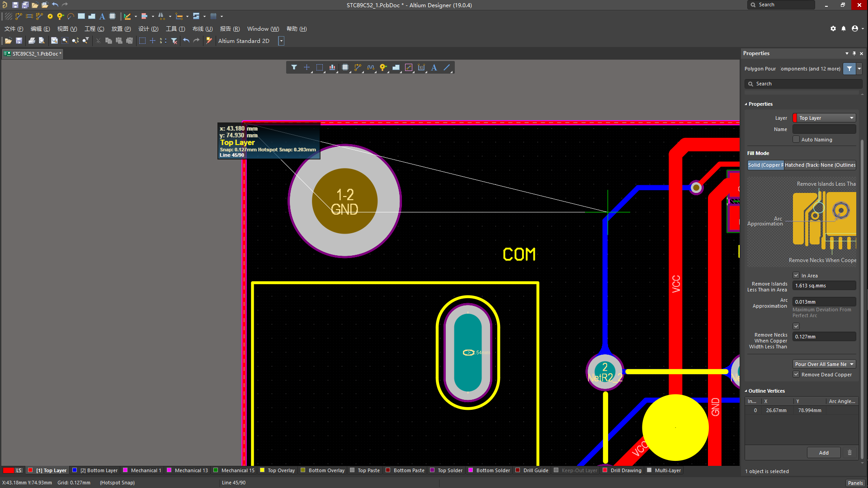Viewport: 868px width, 488px height.
Task: Click the place polygon plane icon in active bar
Action: 396,67
